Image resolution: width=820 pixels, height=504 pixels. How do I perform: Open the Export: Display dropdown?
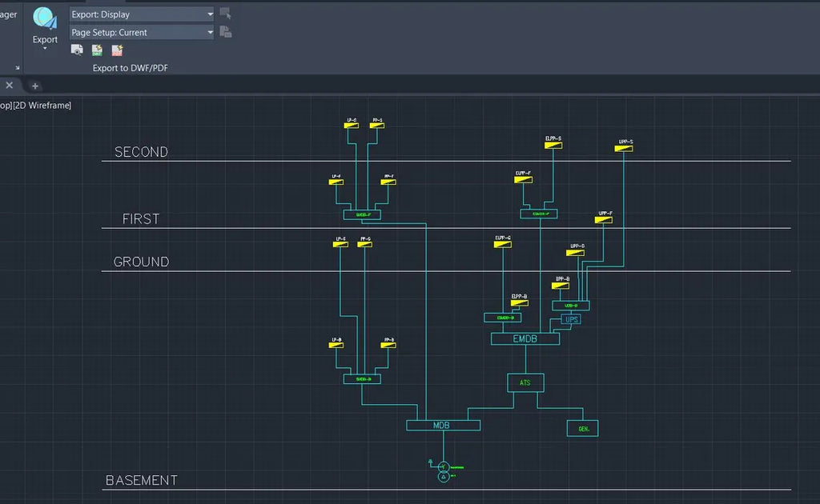tap(142, 14)
